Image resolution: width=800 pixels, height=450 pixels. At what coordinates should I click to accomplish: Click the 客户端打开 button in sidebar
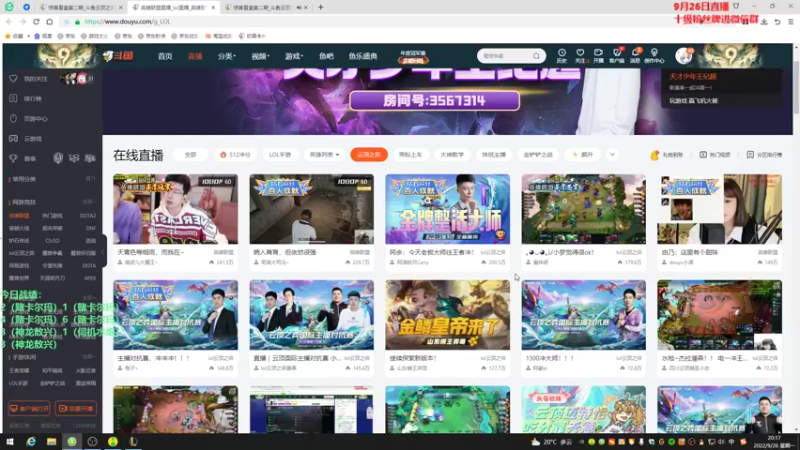29,408
